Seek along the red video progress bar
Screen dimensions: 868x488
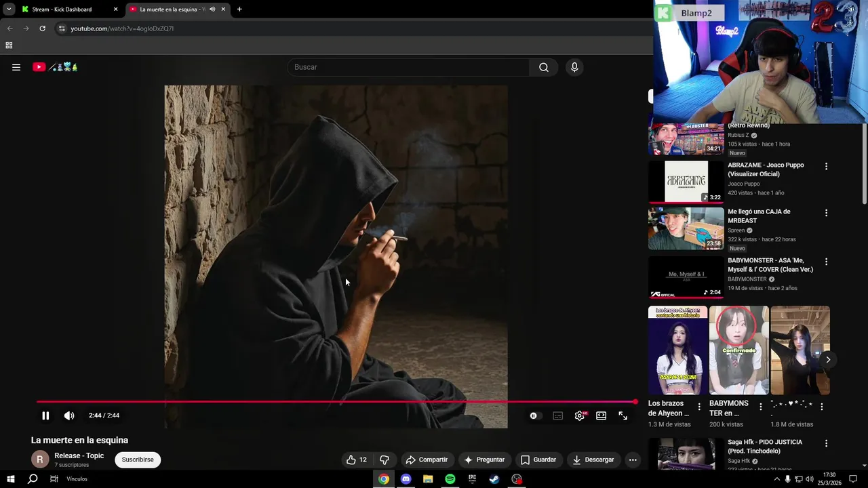point(336,402)
